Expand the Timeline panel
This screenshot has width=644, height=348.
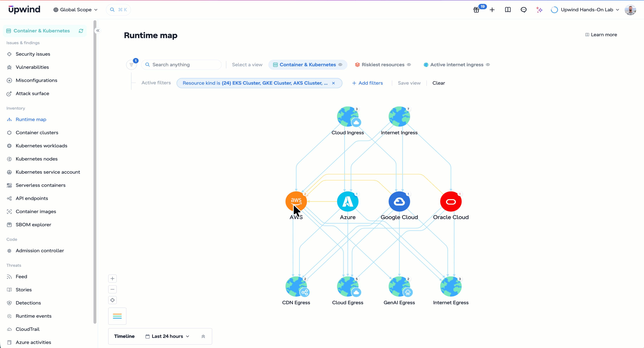click(x=203, y=336)
